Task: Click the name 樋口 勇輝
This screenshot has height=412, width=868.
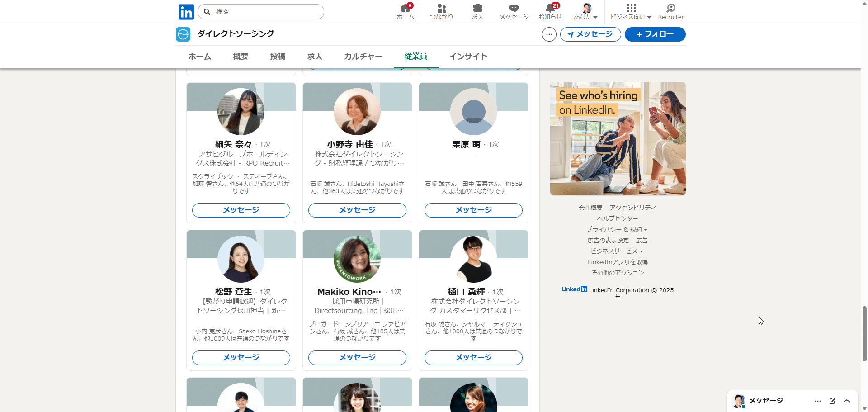Action: 466,292
